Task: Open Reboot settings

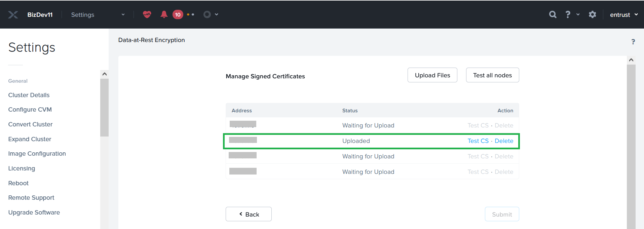Action: [x=18, y=183]
